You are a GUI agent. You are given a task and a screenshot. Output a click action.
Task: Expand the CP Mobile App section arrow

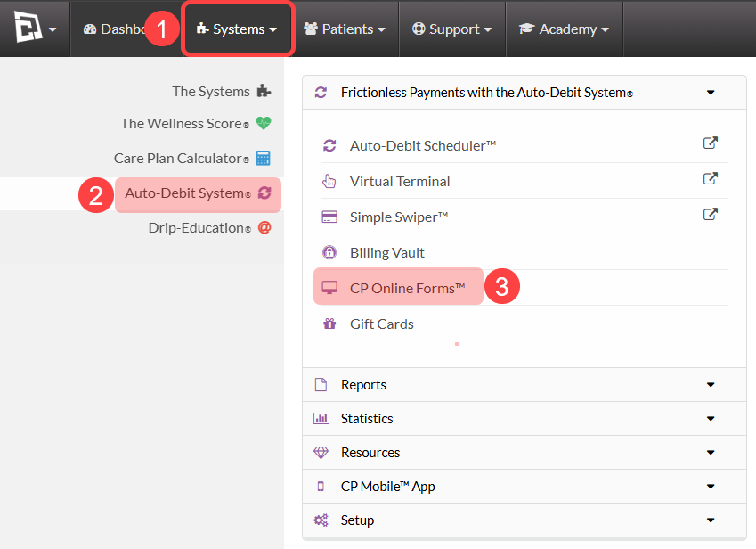(x=711, y=487)
